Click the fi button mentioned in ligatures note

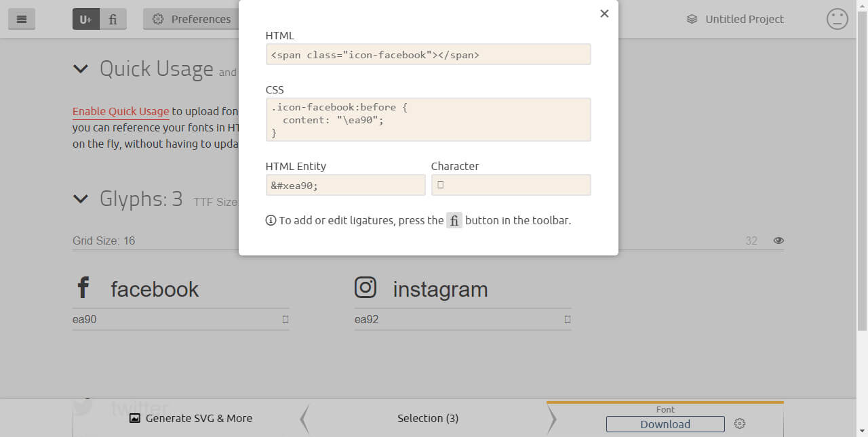click(454, 220)
